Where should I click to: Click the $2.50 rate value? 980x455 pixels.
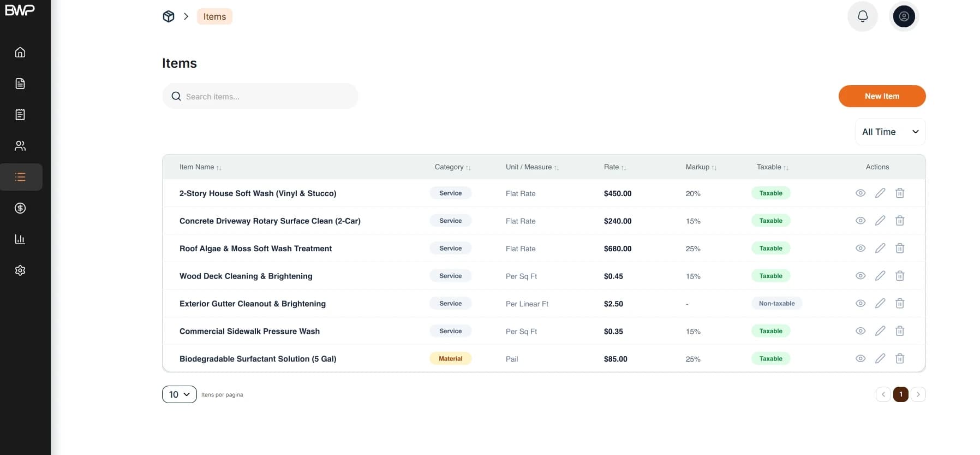coord(613,304)
